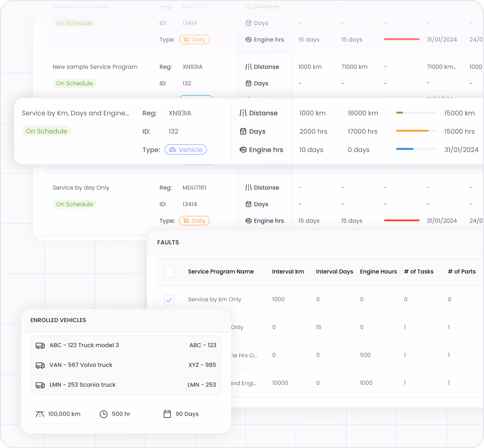
Task: Click the Dolly type tag for MDU7161 lower row
Action: (194, 221)
